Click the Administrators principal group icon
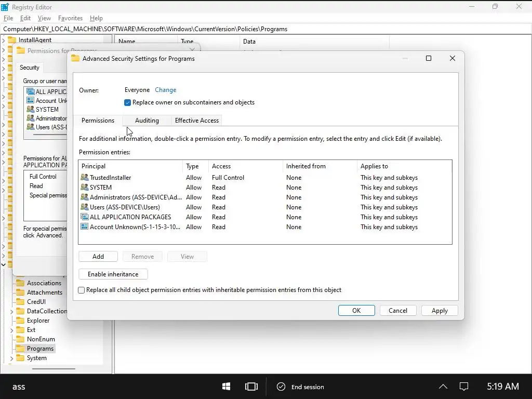 coord(85,197)
